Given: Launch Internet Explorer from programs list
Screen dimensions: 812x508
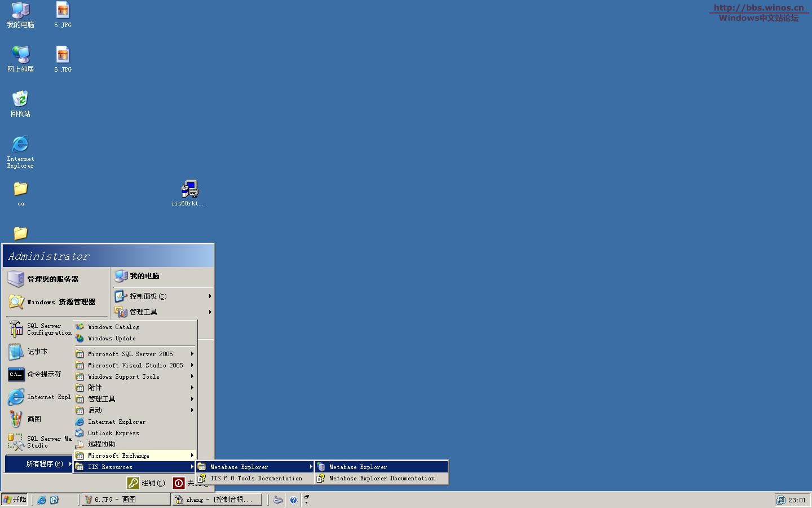Looking at the screenshot, I should pos(135,422).
